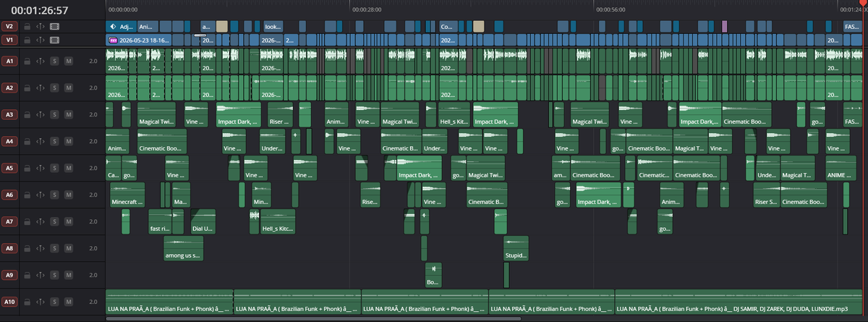The image size is (868, 322).
Task: Click the horizontal timeline scrollbar
Action: pyautogui.click(x=314, y=318)
